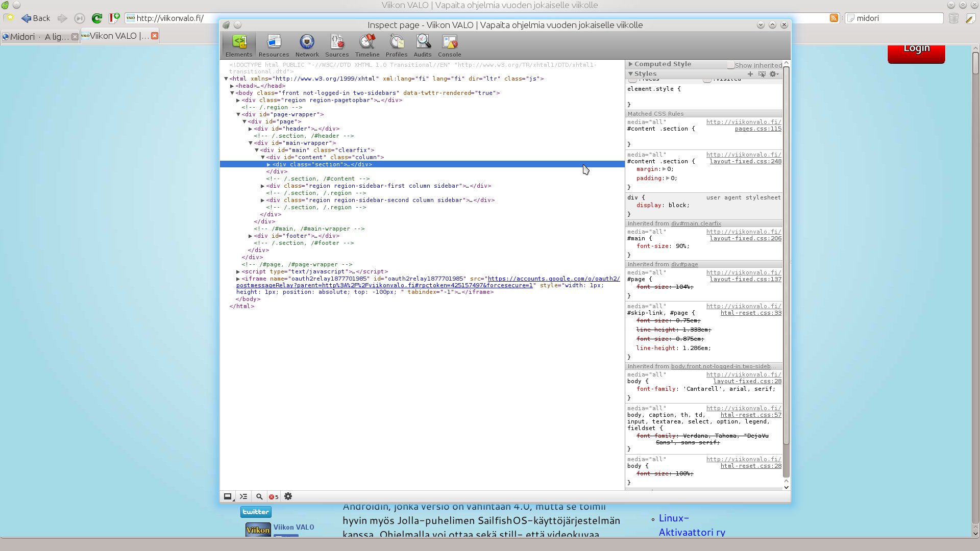Click the magnifier search icon in bottom bar
The image size is (980, 551).
pos(259,496)
